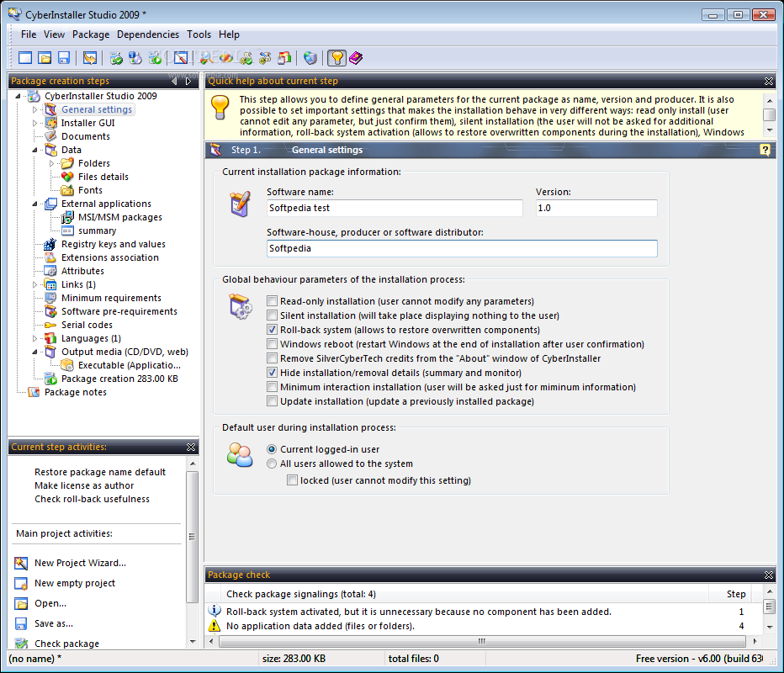Screen dimensions: 784x673
Task: Expand the Links (1) tree node
Action: [35, 284]
